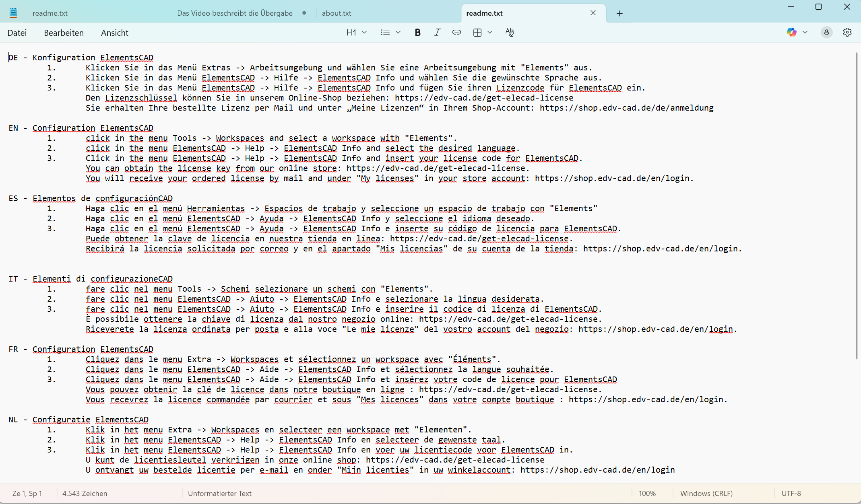Viewport: 861px width, 504px height.
Task: Expand the Copilot dropdown chevron
Action: pos(805,33)
